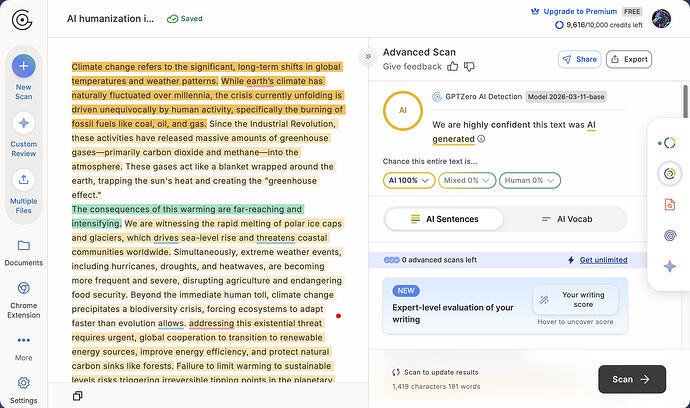Click the Saved cloud status icon
Viewport: 690px width, 408px height.
pyautogui.click(x=172, y=18)
